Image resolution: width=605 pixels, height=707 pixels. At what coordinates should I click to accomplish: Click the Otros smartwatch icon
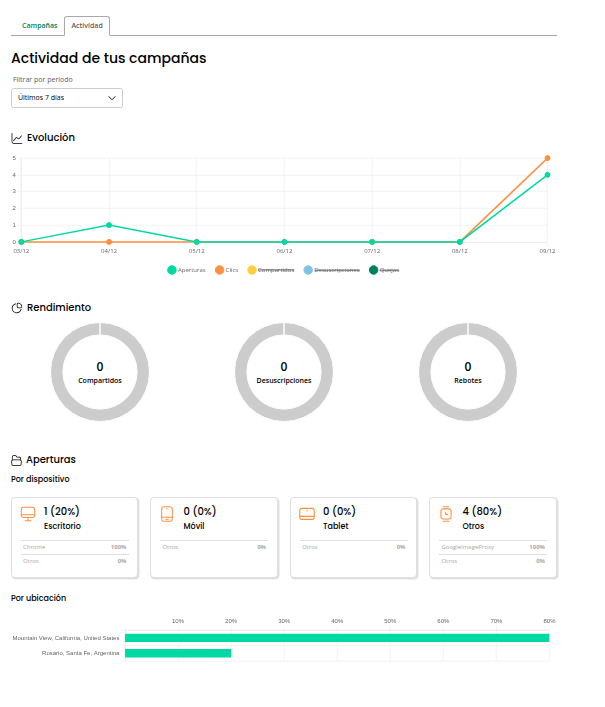[446, 513]
